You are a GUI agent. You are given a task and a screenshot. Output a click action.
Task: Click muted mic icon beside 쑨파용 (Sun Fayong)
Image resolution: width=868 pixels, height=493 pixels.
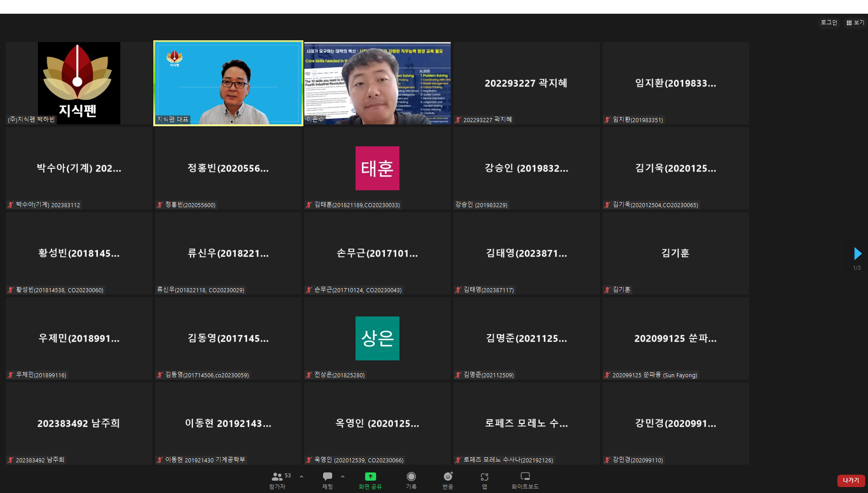[607, 375]
